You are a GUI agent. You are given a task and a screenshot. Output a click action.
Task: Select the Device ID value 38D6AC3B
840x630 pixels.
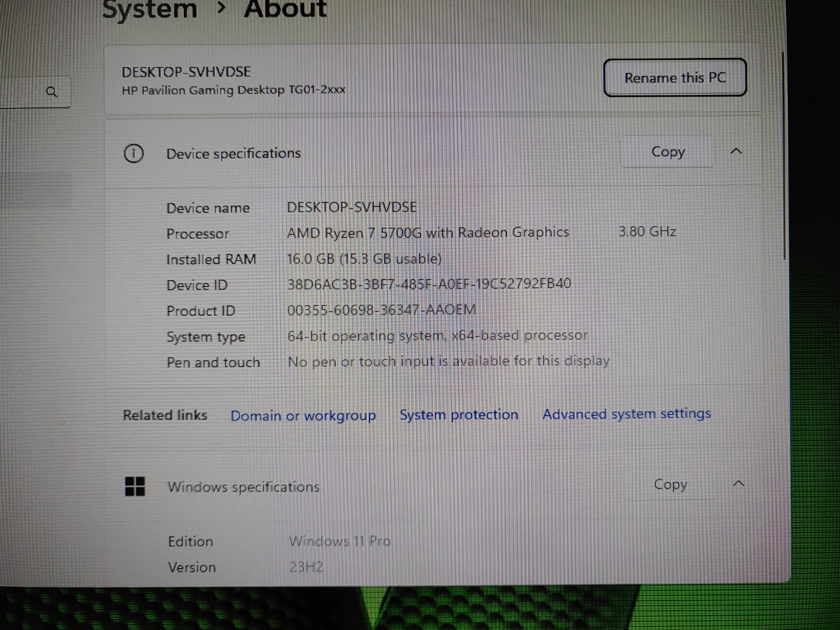pos(429,284)
